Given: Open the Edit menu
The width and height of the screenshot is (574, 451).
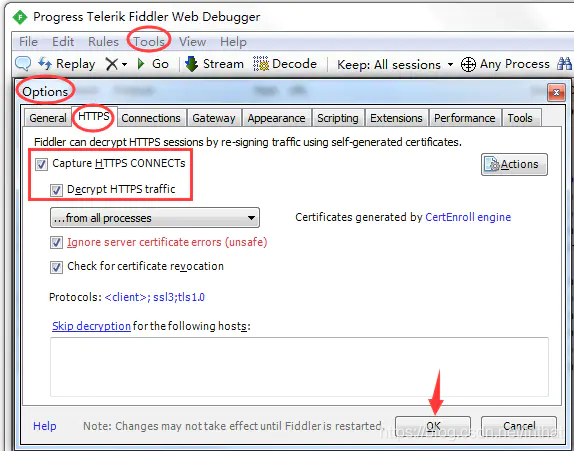Looking at the screenshot, I should coord(63,42).
